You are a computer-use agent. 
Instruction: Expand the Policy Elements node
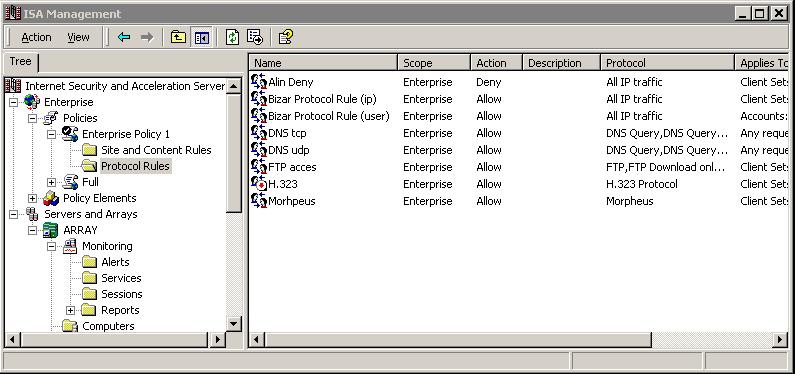click(x=32, y=198)
